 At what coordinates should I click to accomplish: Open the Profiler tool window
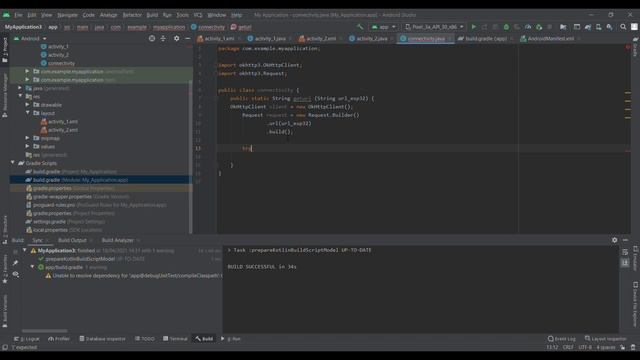[59, 339]
